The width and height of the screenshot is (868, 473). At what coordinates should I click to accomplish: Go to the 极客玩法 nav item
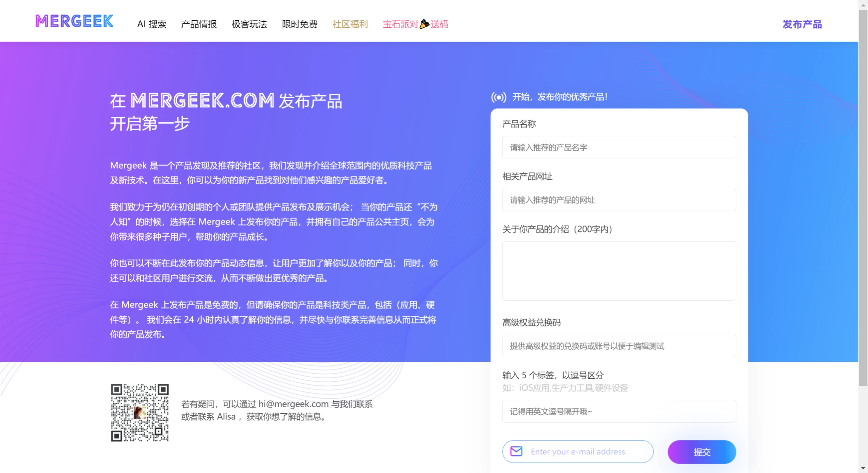click(249, 24)
